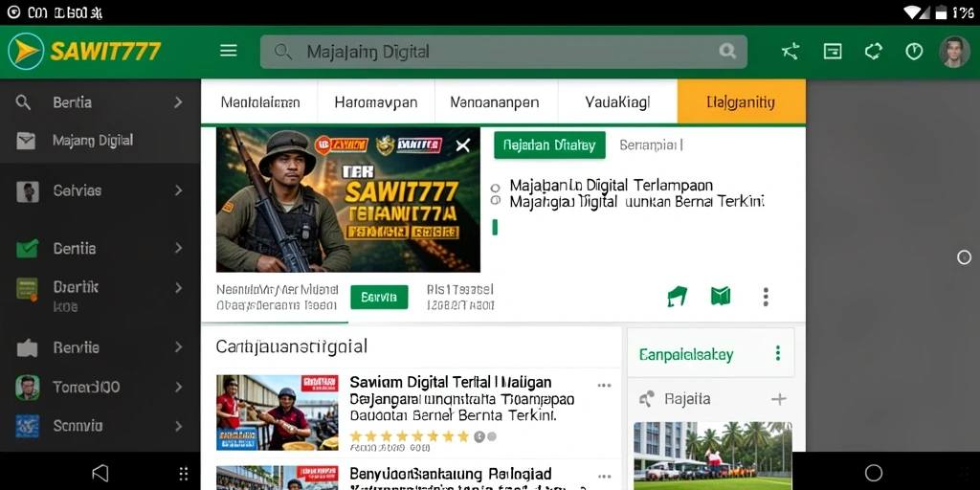The width and height of the screenshot is (980, 490).
Task: Expand the Renvtie chevron
Action: point(179,347)
